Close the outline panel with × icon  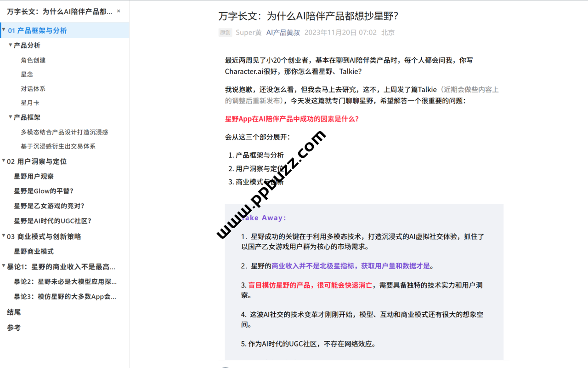pyautogui.click(x=119, y=11)
